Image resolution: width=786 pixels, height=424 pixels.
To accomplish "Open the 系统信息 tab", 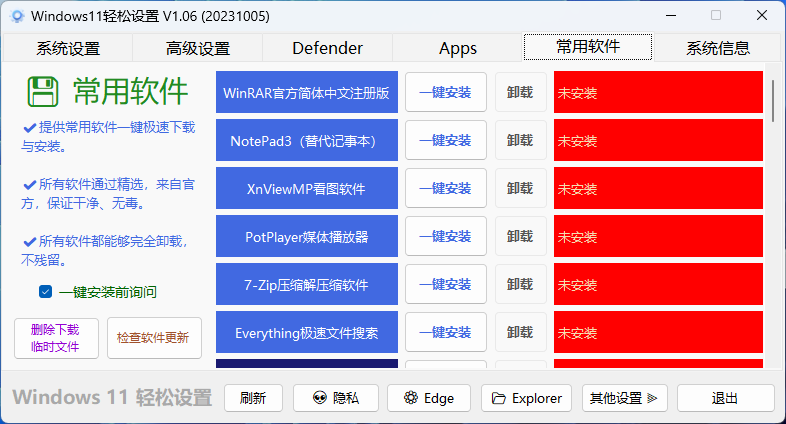I will point(718,48).
